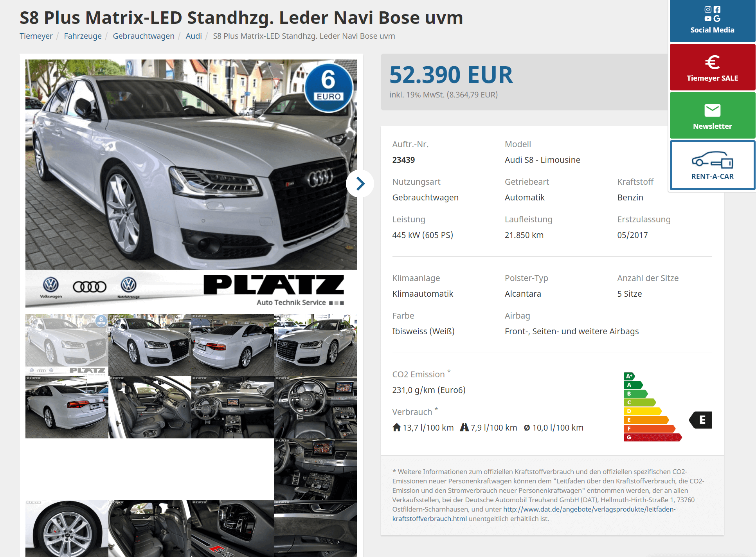This screenshot has height=557, width=756.
Task: Select thumbnail of rear with taillights
Action: coord(67,407)
